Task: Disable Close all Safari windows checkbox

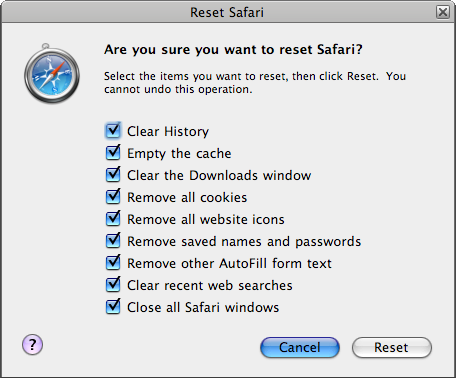Action: click(x=113, y=307)
